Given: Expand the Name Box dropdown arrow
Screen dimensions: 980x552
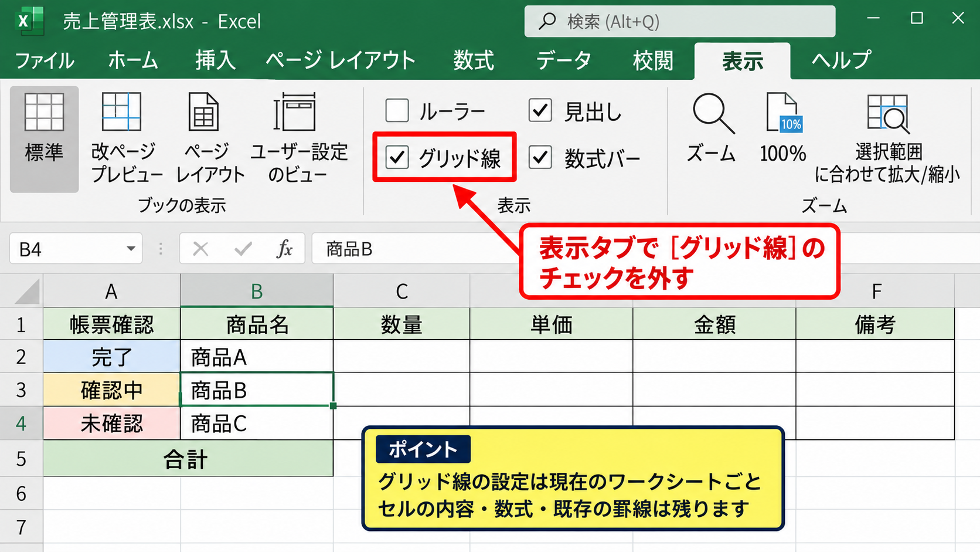Looking at the screenshot, I should coord(131,249).
